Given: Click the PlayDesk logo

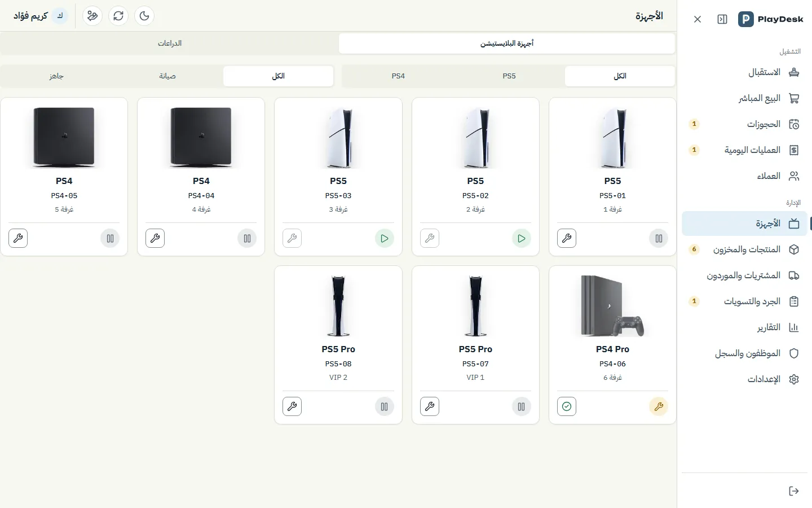Looking at the screenshot, I should click(770, 19).
